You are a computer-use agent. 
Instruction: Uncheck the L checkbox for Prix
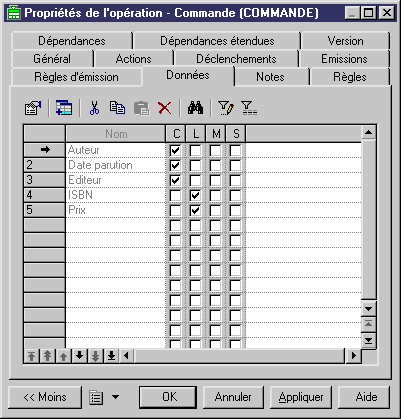pos(195,210)
